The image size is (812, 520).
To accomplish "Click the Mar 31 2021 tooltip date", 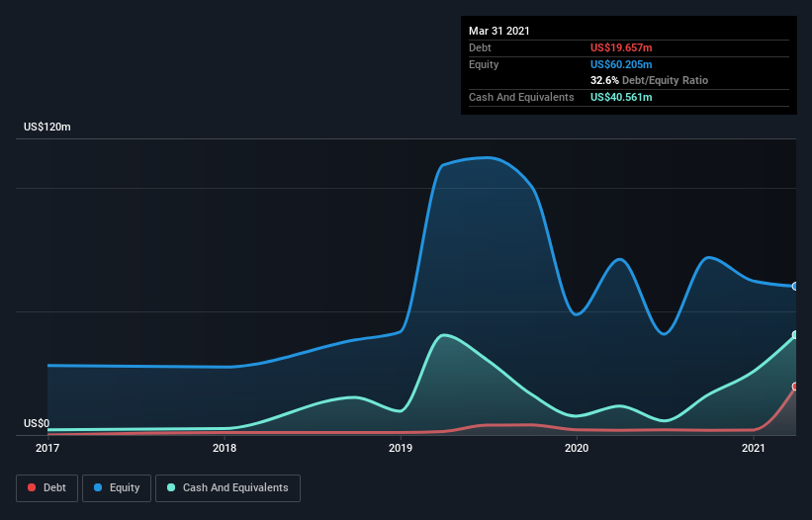I will tap(499, 31).
